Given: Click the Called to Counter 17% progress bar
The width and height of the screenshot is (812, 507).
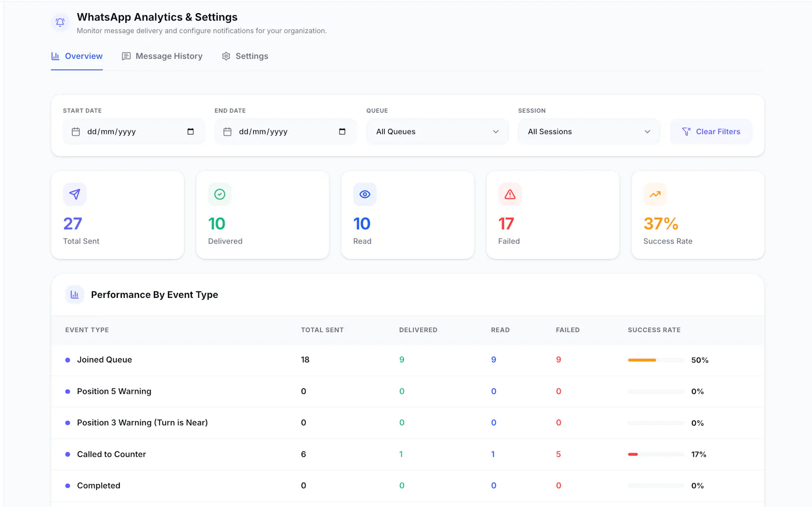Looking at the screenshot, I should pos(656,454).
